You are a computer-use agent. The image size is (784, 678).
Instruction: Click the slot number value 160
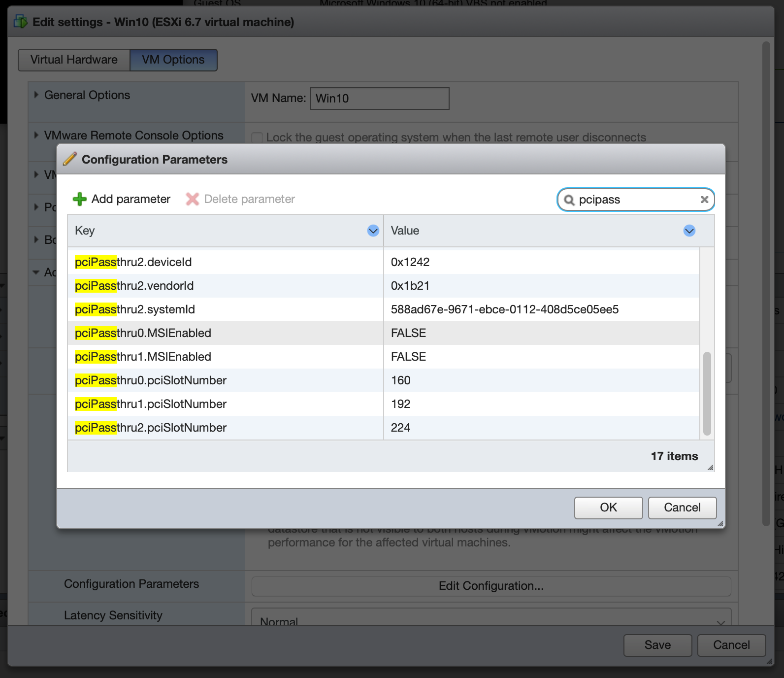(401, 380)
